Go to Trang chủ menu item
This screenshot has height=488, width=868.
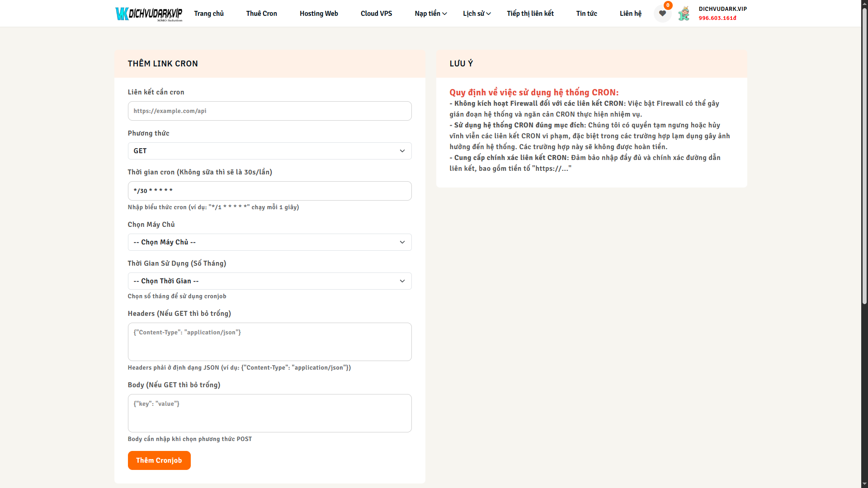[209, 14]
